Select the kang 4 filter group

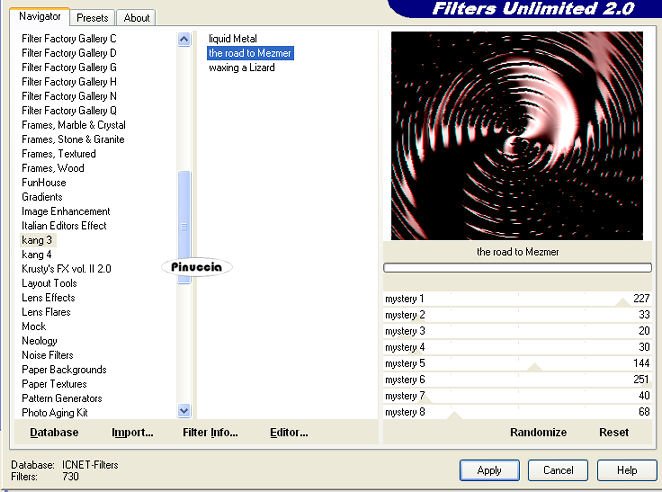[37, 254]
